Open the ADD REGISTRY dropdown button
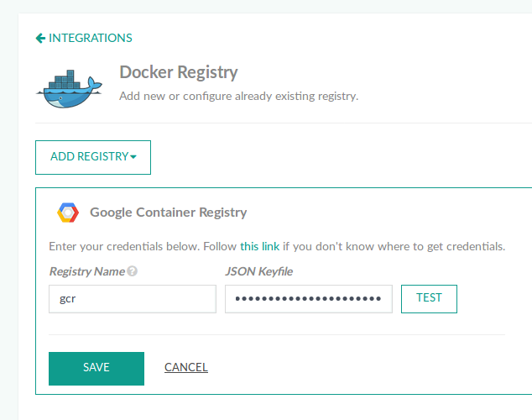 [x=93, y=157]
